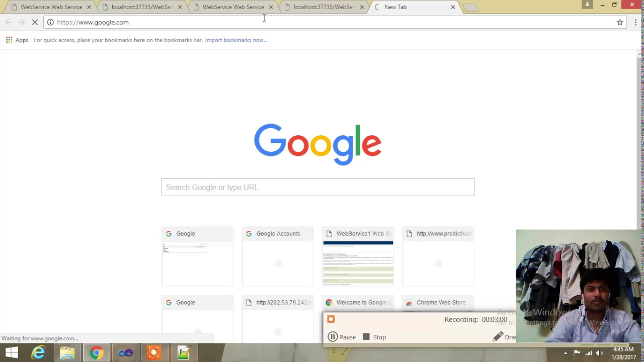The width and height of the screenshot is (644, 362).
Task: Click Import bookmarks now link
Action: pyautogui.click(x=236, y=40)
